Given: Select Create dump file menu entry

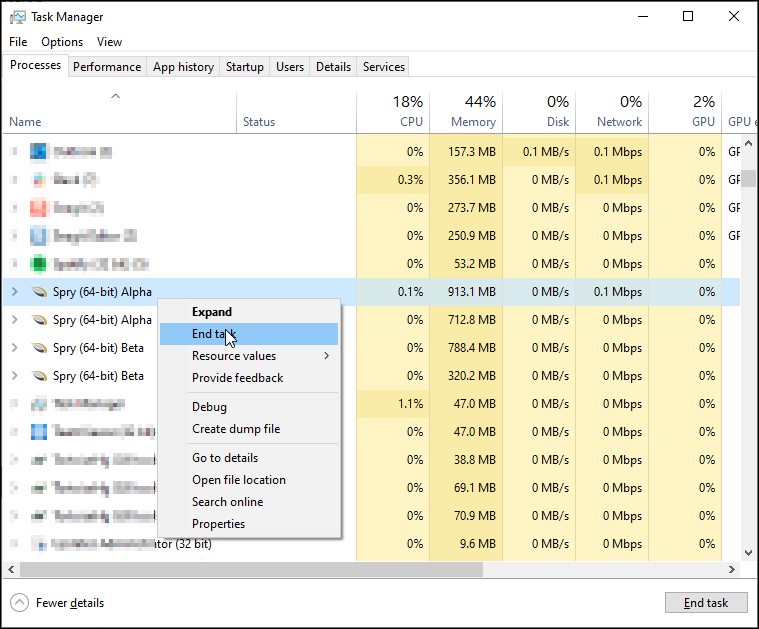Looking at the screenshot, I should point(236,429).
